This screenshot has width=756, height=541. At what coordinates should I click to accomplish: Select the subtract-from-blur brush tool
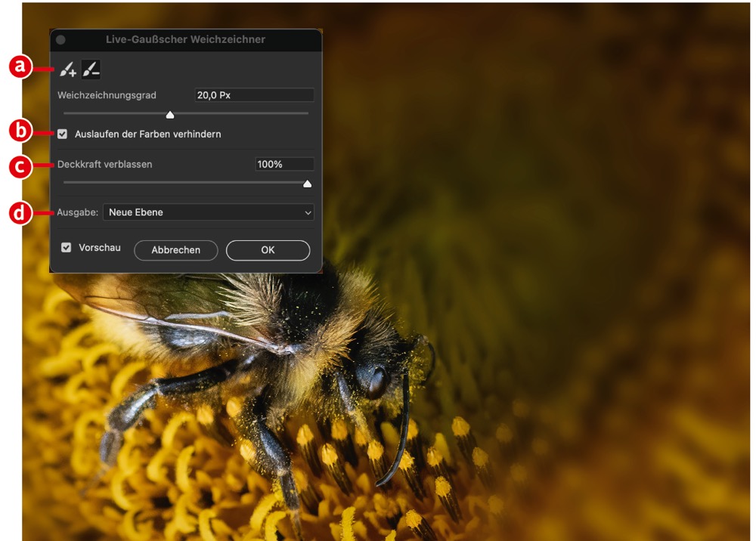[91, 70]
